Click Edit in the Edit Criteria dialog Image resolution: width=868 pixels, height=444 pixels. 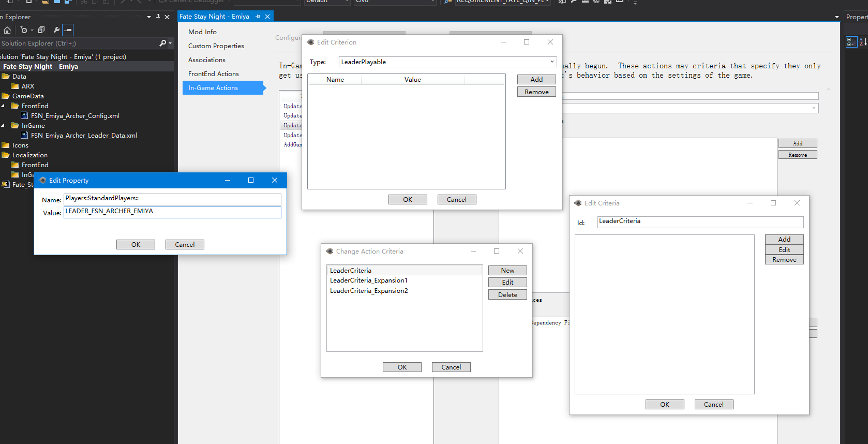point(784,250)
